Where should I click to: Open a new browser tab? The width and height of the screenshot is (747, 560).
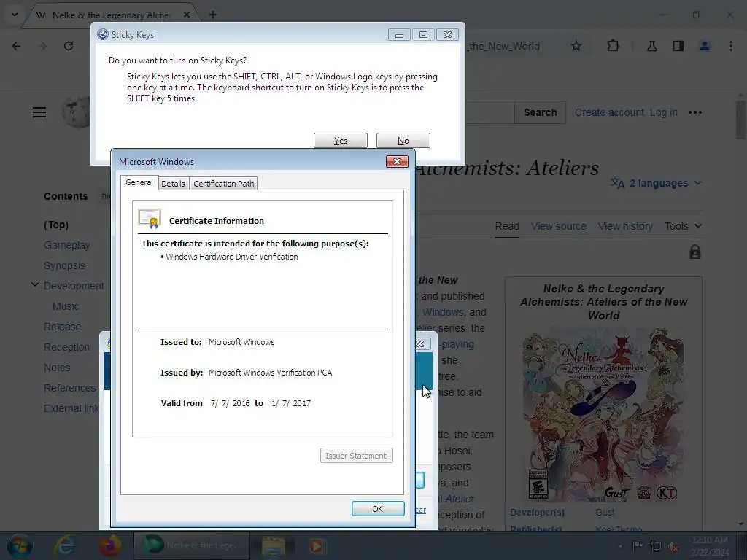(x=212, y=15)
